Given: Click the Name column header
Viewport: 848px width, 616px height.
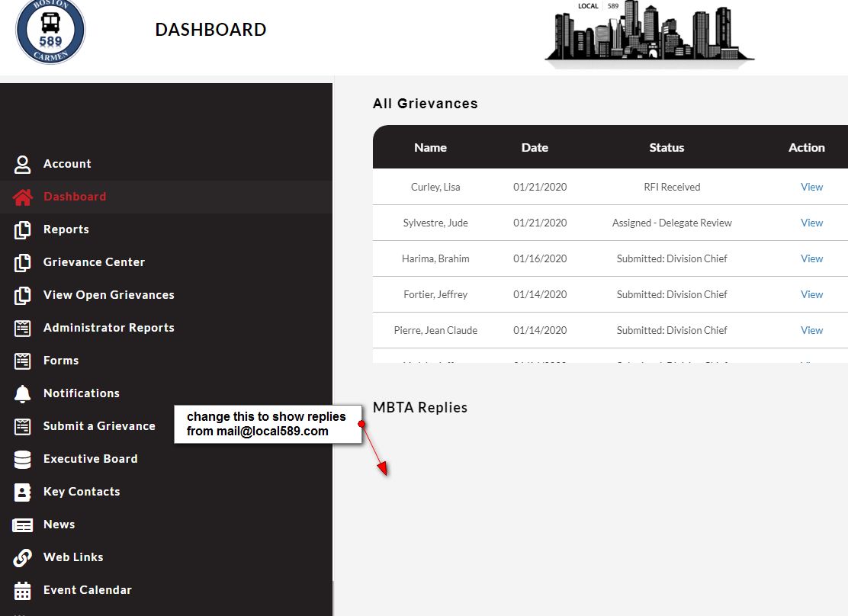Looking at the screenshot, I should click(431, 148).
